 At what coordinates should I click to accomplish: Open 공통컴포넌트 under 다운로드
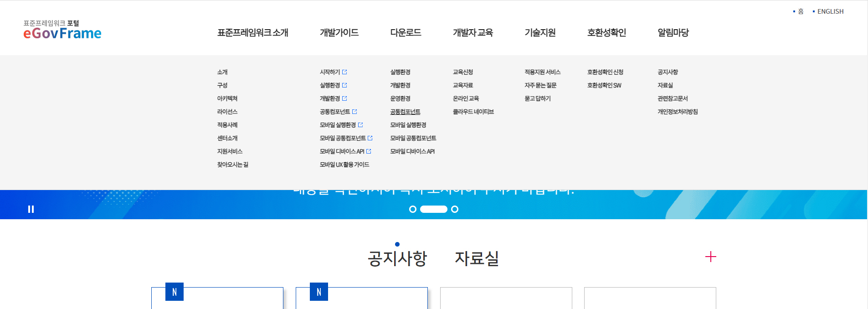click(x=405, y=112)
